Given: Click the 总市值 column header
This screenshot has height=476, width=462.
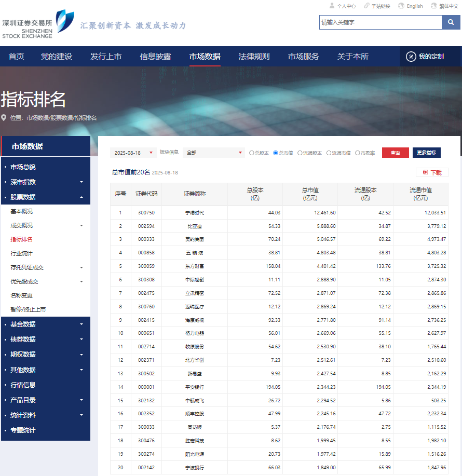Looking at the screenshot, I should pyautogui.click(x=310, y=194).
